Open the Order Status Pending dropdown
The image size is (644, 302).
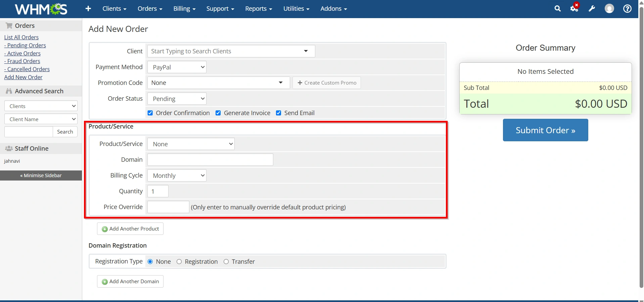pos(177,99)
